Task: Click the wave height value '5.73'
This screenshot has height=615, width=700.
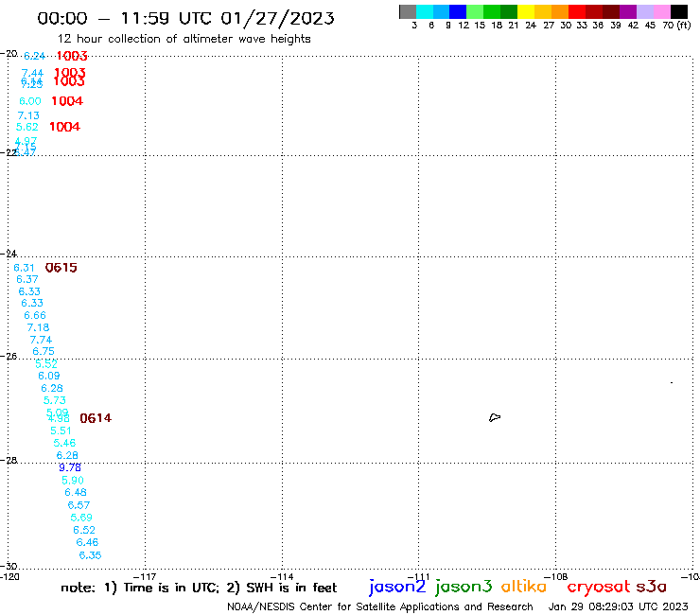Action: [x=55, y=400]
